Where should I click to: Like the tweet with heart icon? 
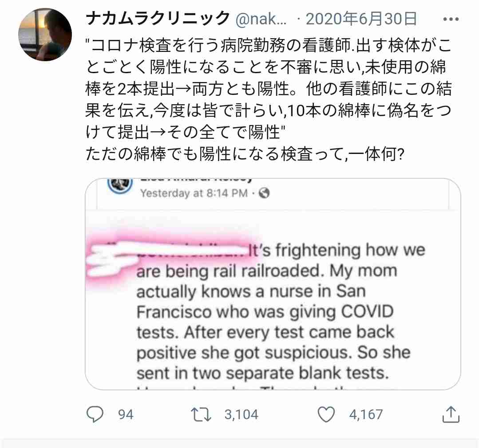[326, 414]
